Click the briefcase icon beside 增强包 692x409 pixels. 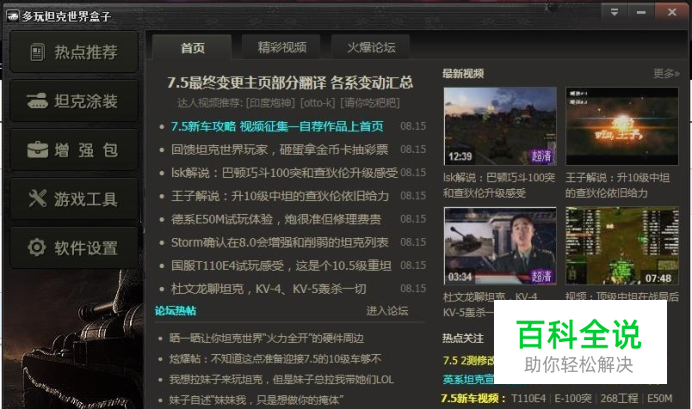[x=38, y=150]
